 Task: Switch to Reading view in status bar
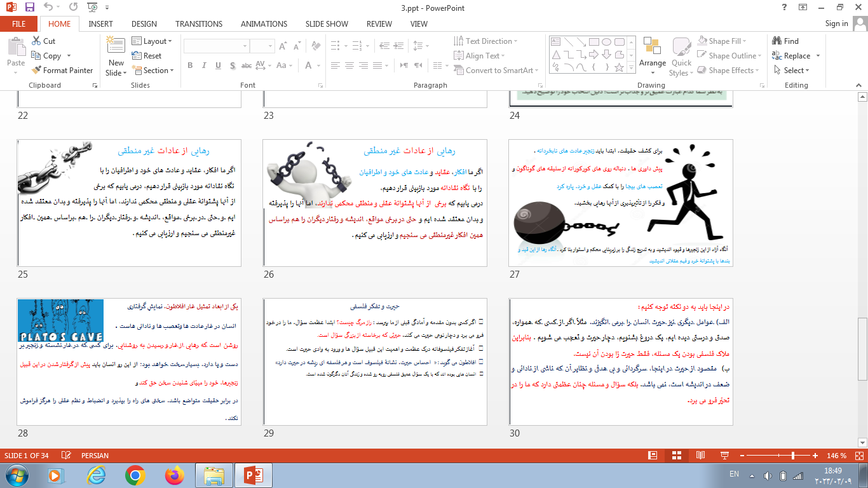[700, 456]
